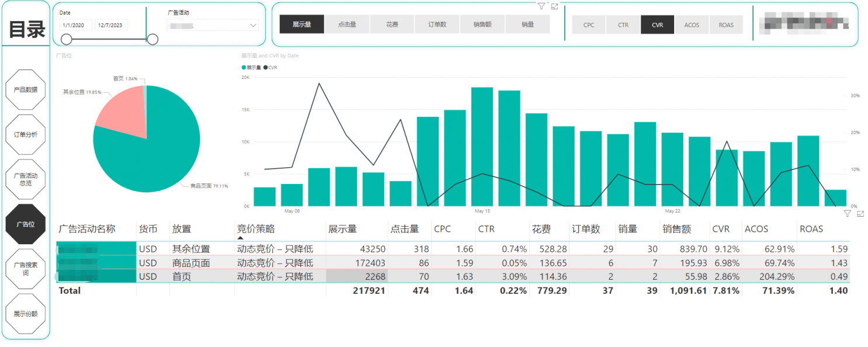
Task: Open the 广告搜索词 page icon
Action: pyautogui.click(x=26, y=268)
